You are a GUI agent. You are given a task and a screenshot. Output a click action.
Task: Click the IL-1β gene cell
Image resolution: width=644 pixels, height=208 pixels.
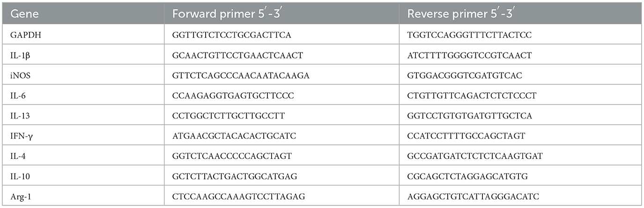[19, 55]
